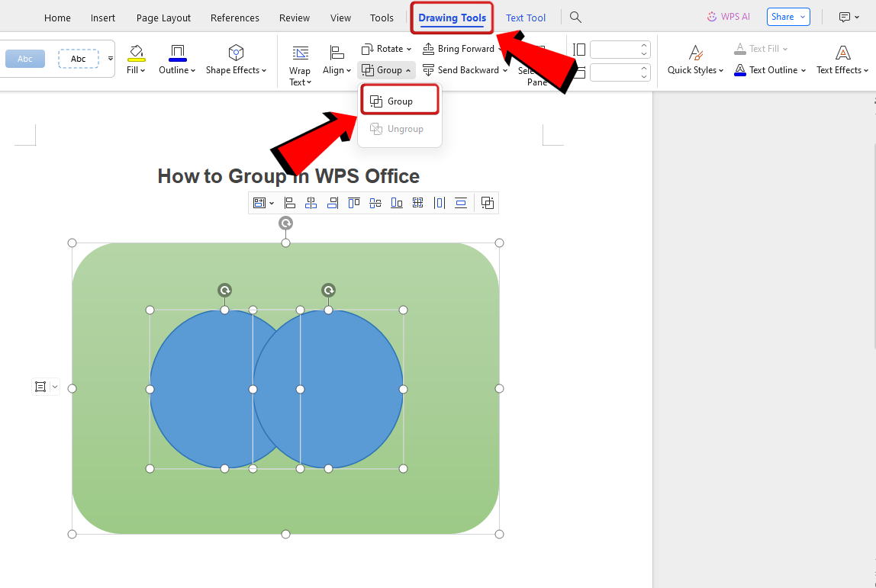Open the search magnifier icon
The image size is (876, 588).
pos(576,17)
